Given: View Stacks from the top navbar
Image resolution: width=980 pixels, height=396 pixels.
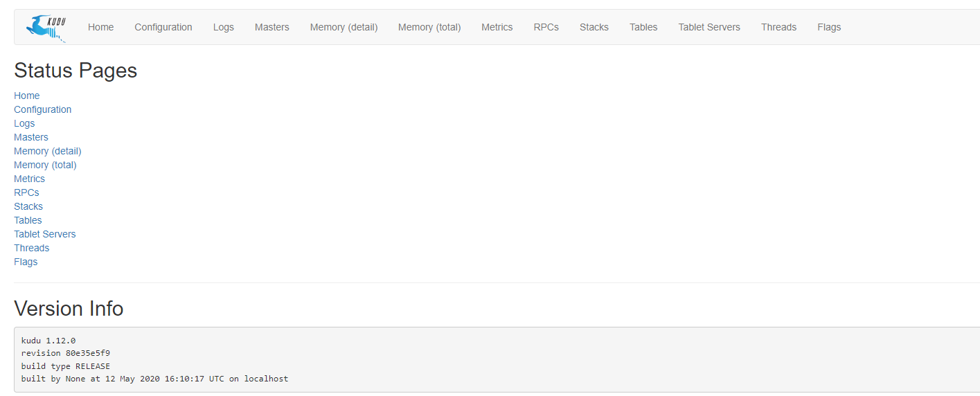Looking at the screenshot, I should click(x=594, y=27).
